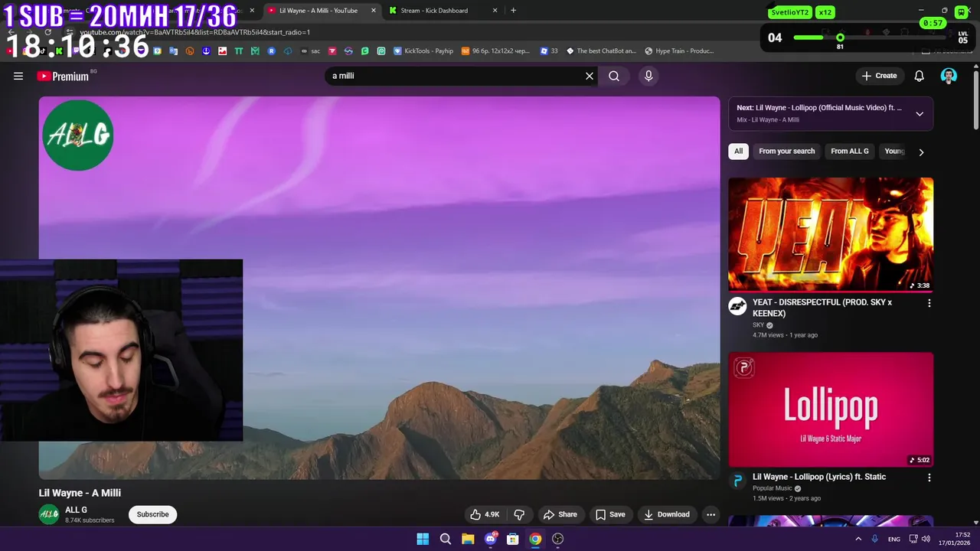
Task: Dislike the video with thumbs down
Action: tap(519, 514)
